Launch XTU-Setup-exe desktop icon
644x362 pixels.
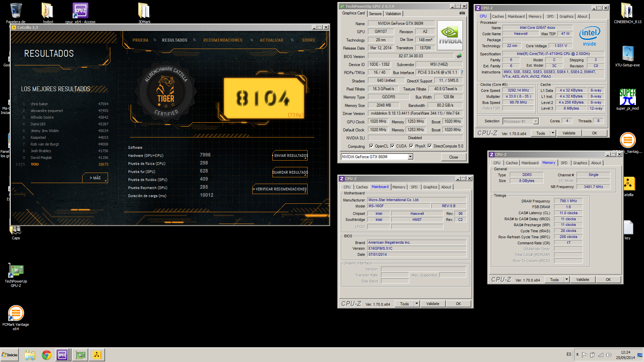coord(627,56)
